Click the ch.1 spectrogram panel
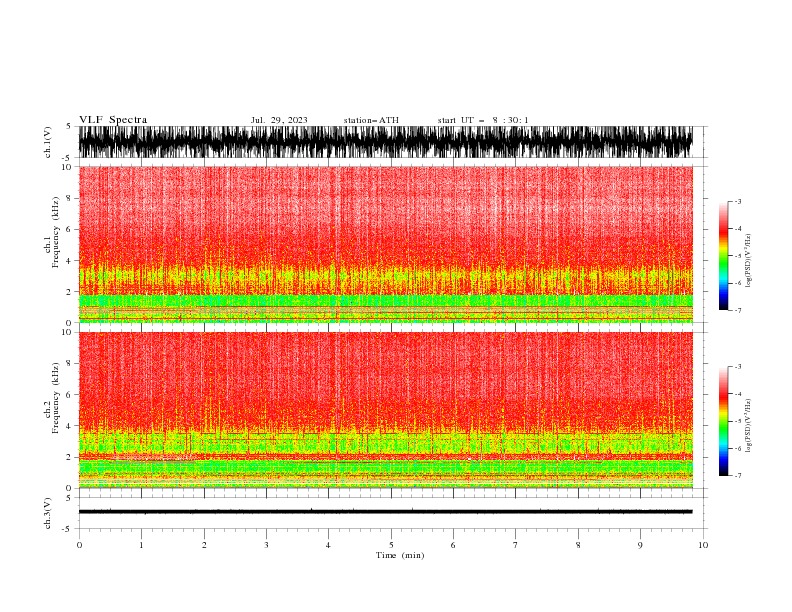The width and height of the screenshot is (792, 612). (385, 244)
